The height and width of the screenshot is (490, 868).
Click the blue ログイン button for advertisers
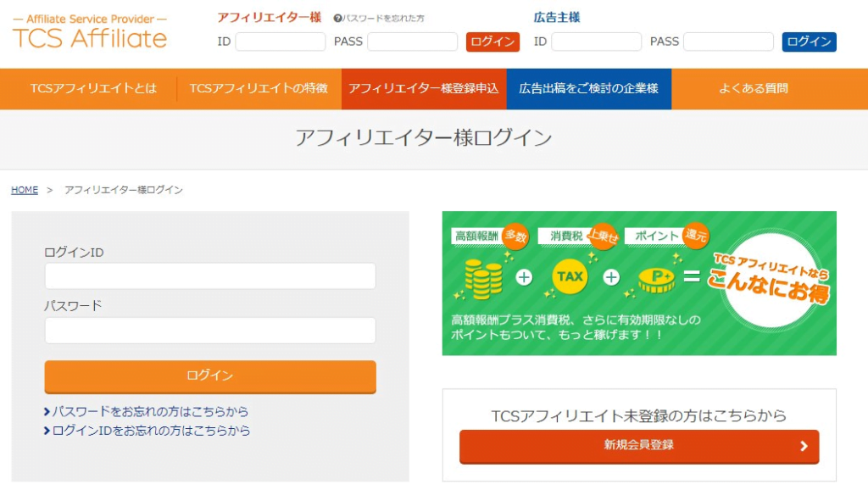tap(809, 42)
